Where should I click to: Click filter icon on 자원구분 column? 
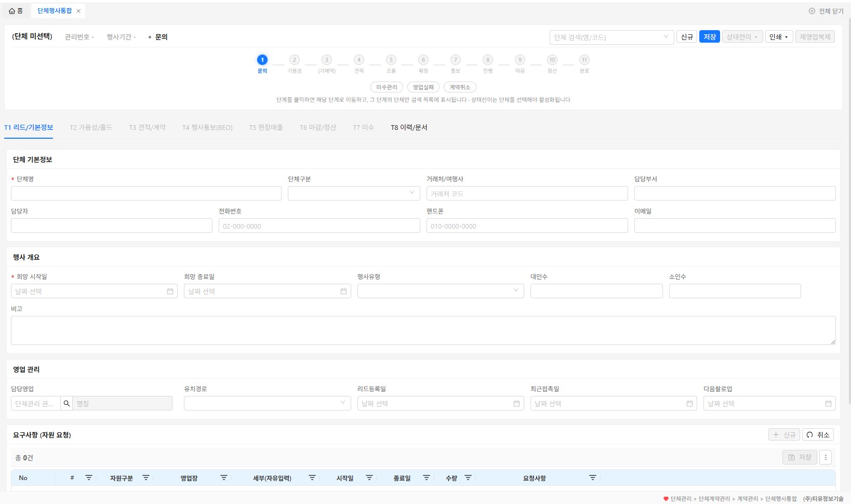click(146, 478)
